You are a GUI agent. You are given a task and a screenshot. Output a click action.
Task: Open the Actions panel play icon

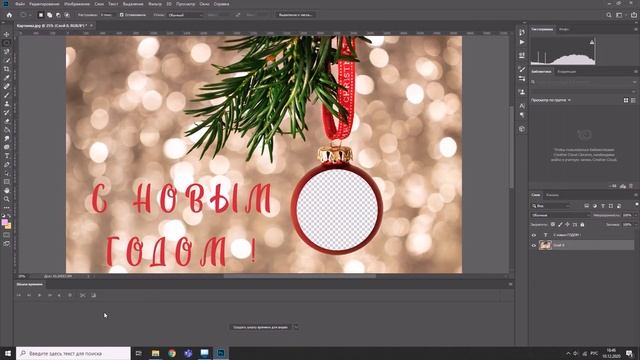522,42
